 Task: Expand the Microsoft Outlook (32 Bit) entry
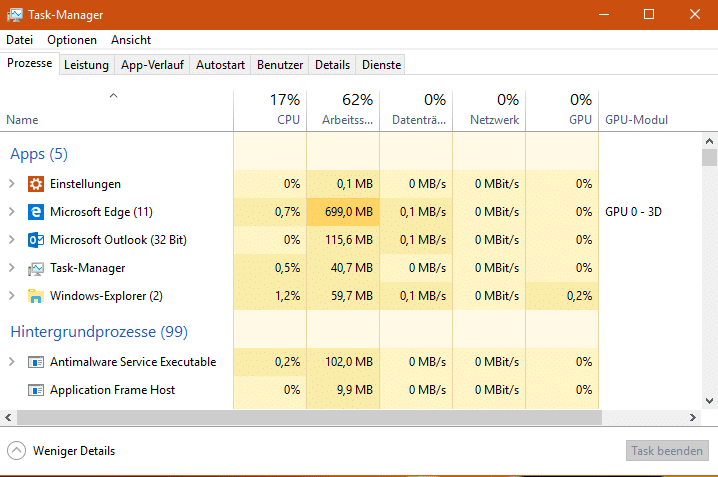[12, 240]
